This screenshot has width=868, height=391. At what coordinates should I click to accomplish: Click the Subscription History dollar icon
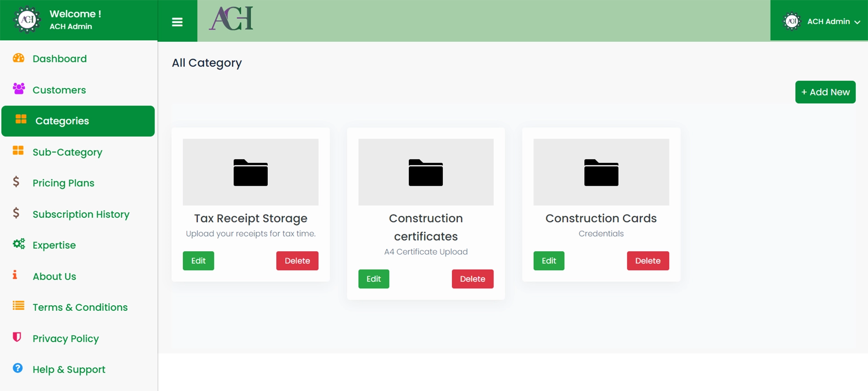pyautogui.click(x=16, y=213)
